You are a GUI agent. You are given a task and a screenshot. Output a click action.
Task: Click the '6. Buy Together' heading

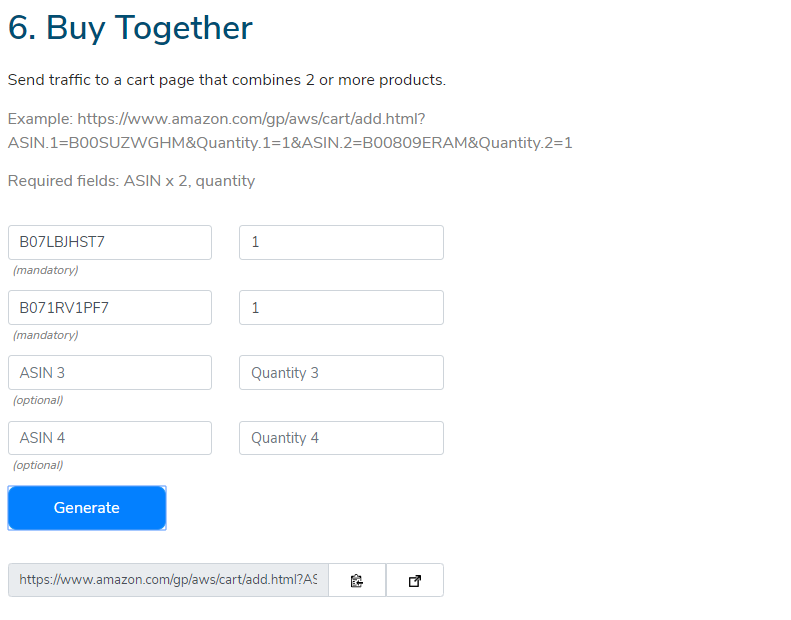[130, 28]
